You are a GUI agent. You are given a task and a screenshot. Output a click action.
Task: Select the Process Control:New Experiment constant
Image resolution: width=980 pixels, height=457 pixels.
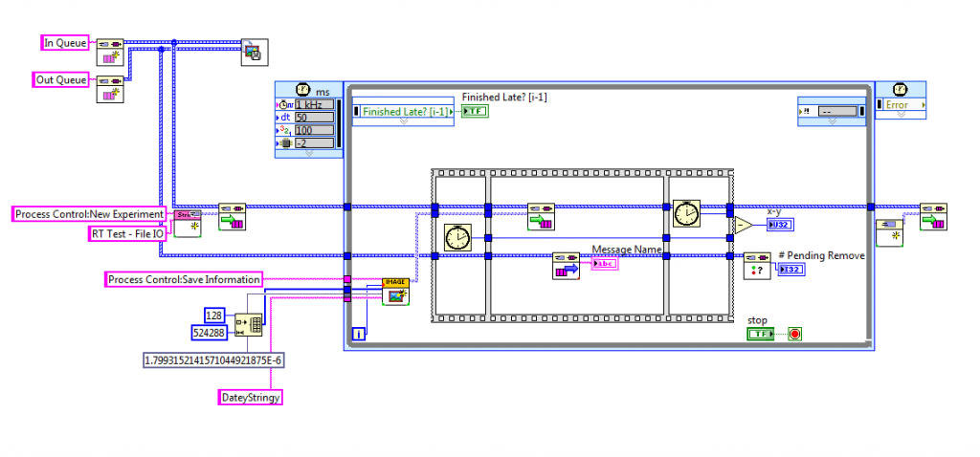(x=89, y=214)
